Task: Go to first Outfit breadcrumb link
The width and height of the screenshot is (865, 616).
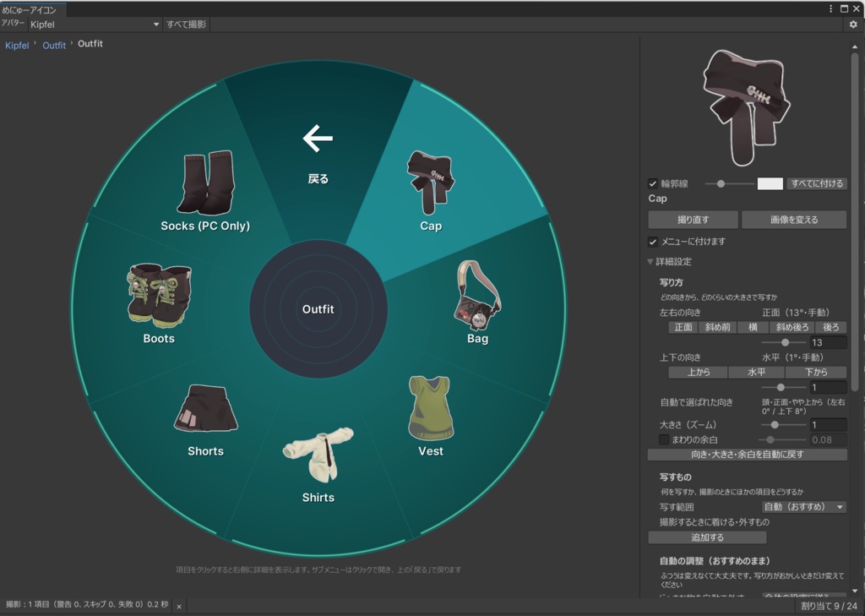Action: click(54, 46)
